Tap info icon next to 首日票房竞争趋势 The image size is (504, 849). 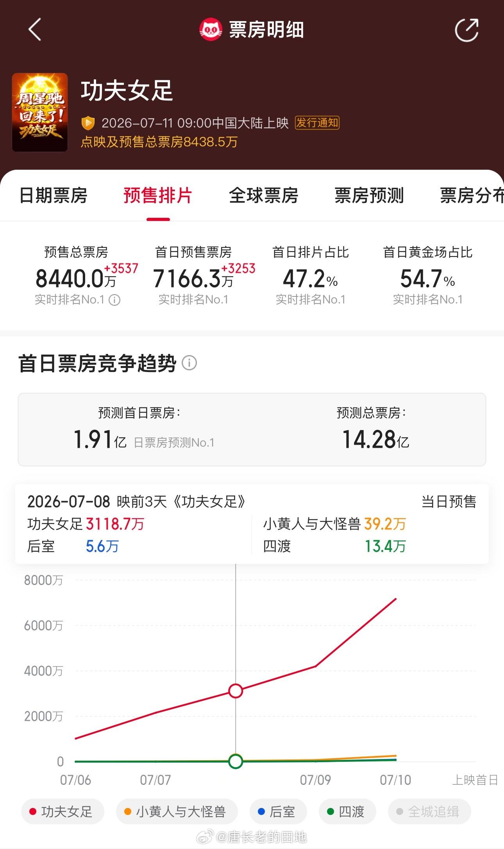tap(189, 363)
